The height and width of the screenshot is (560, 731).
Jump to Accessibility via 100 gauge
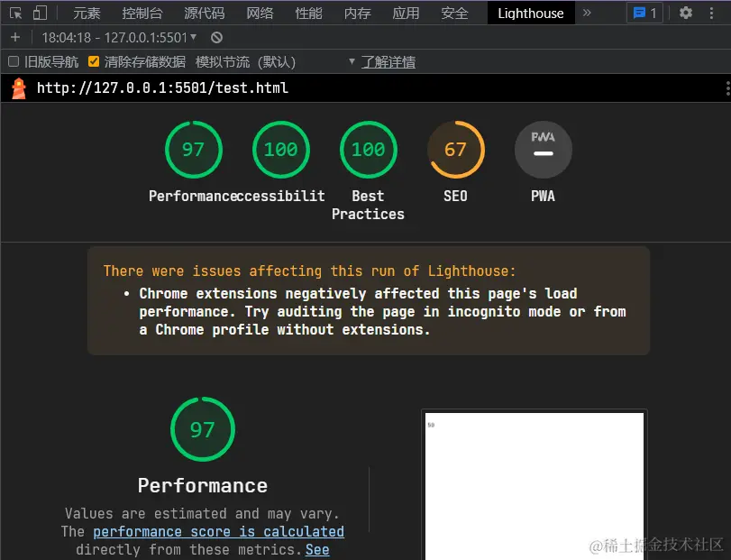pos(280,150)
